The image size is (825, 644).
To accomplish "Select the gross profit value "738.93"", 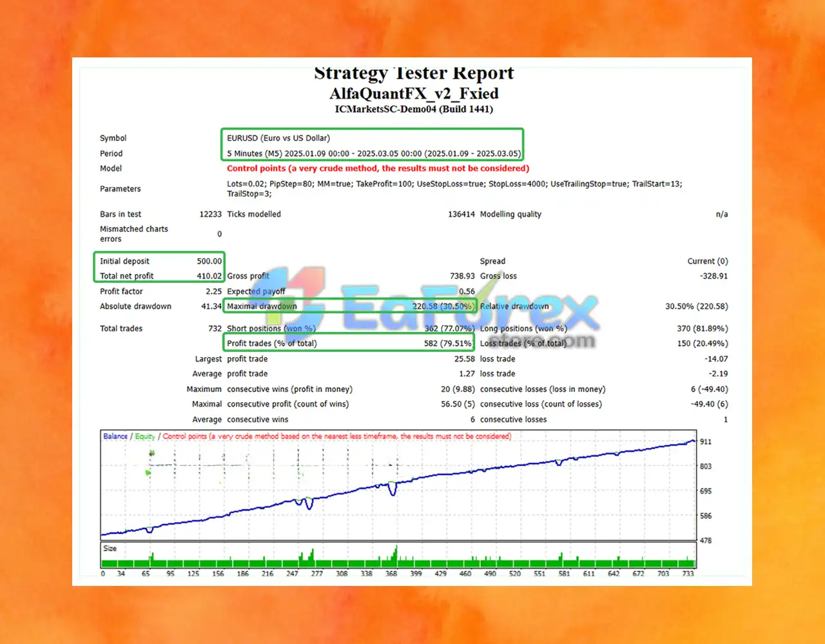I will click(462, 276).
